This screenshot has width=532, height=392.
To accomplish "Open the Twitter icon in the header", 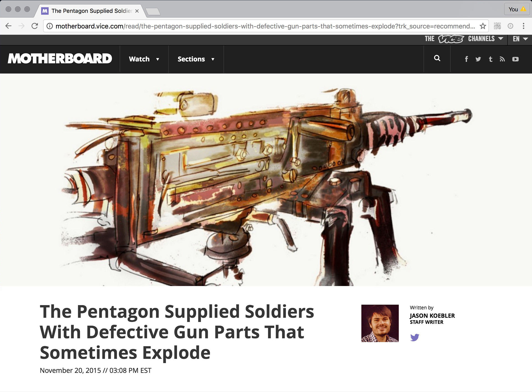I will (x=478, y=59).
